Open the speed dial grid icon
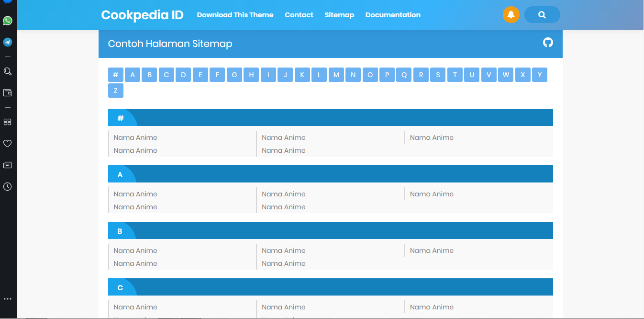Image resolution: width=644 pixels, height=319 pixels. pos(7,122)
